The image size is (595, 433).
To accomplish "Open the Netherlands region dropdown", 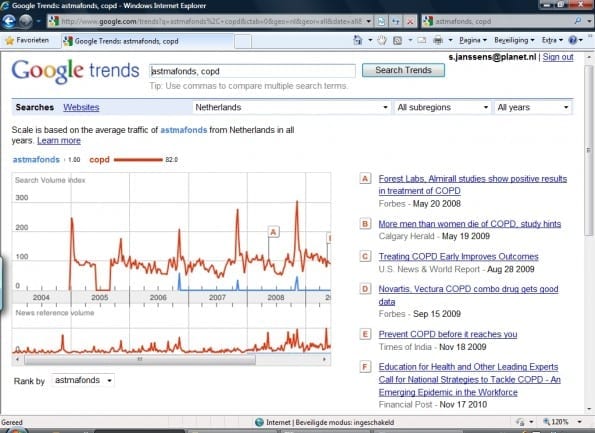I will pyautogui.click(x=291, y=107).
